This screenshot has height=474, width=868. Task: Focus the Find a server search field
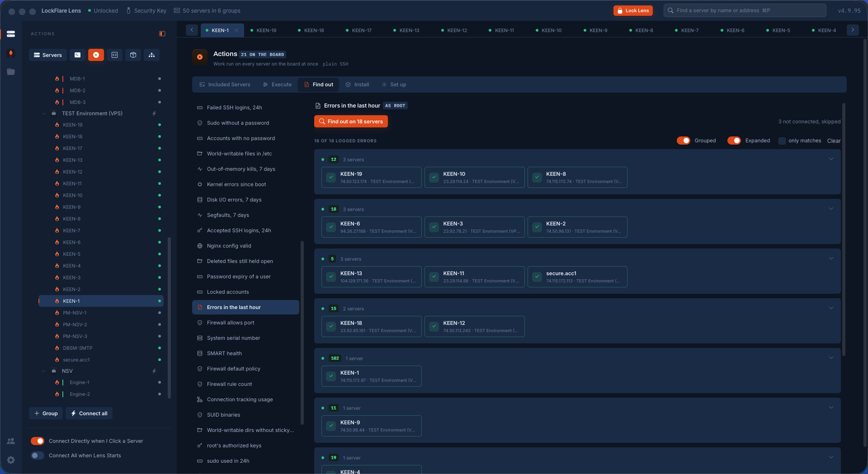[x=745, y=10]
